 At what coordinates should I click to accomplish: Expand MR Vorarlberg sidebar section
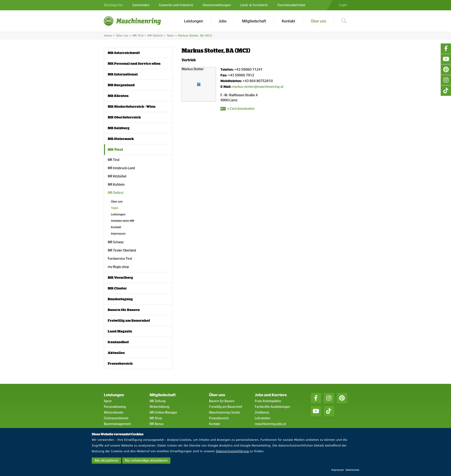pyautogui.click(x=138, y=278)
